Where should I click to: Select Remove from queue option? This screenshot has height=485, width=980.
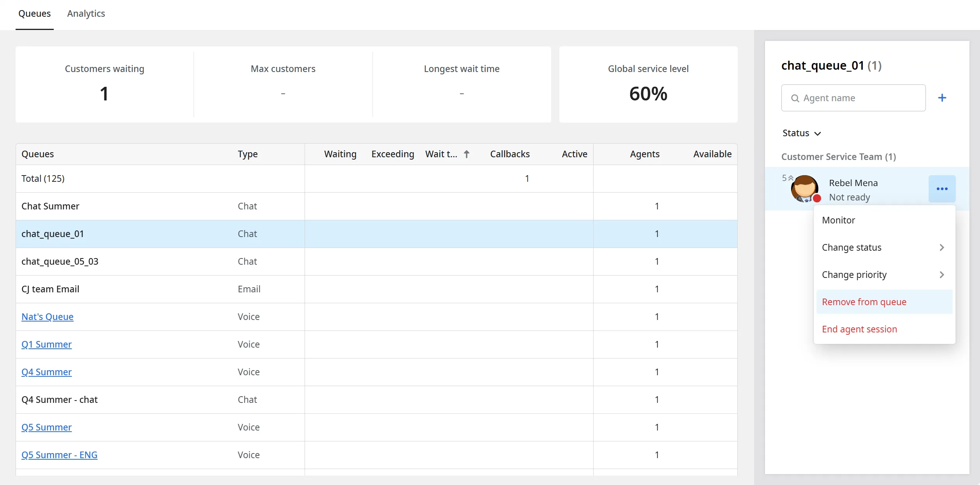point(884,302)
